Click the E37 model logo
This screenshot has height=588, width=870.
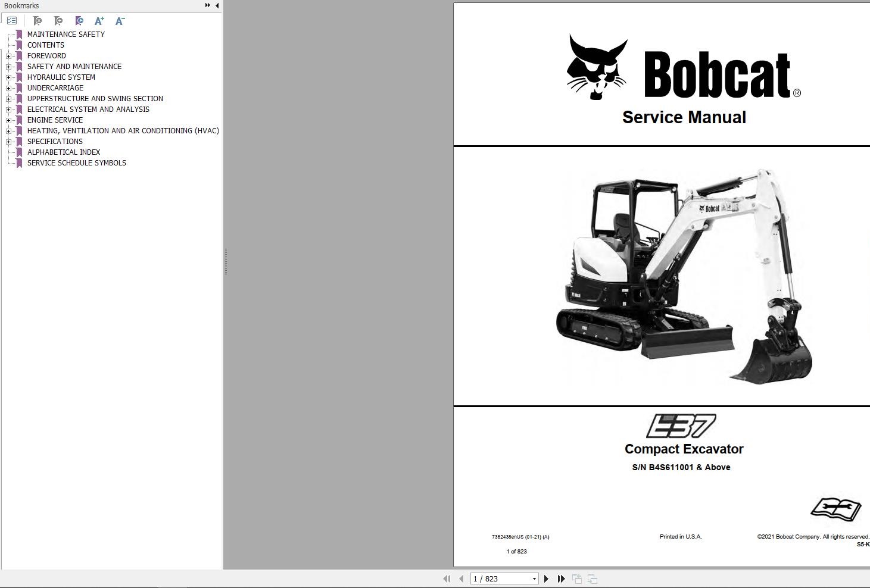[681, 426]
